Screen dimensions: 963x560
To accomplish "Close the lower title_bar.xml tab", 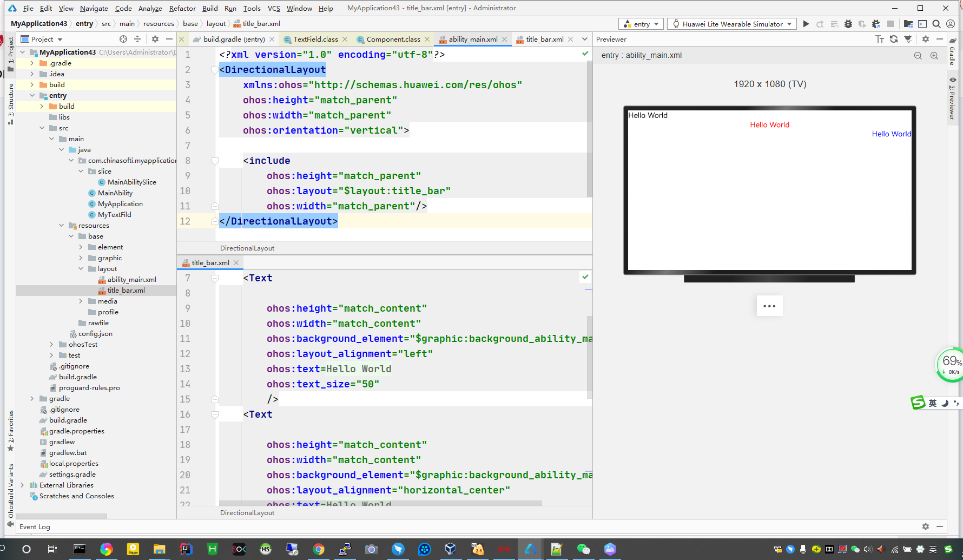I will pos(236,262).
